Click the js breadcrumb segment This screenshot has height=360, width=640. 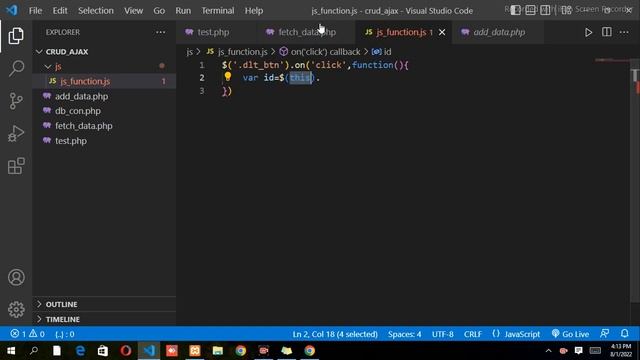coord(189,52)
